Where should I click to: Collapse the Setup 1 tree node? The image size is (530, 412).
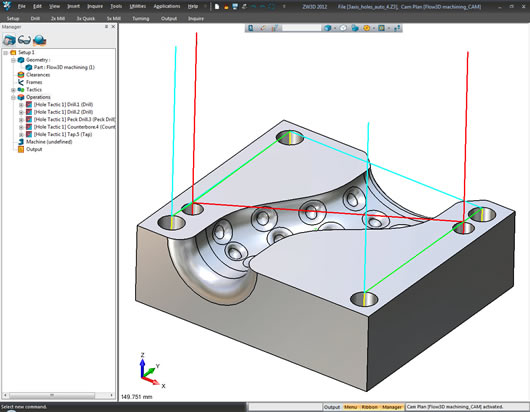pos(6,53)
